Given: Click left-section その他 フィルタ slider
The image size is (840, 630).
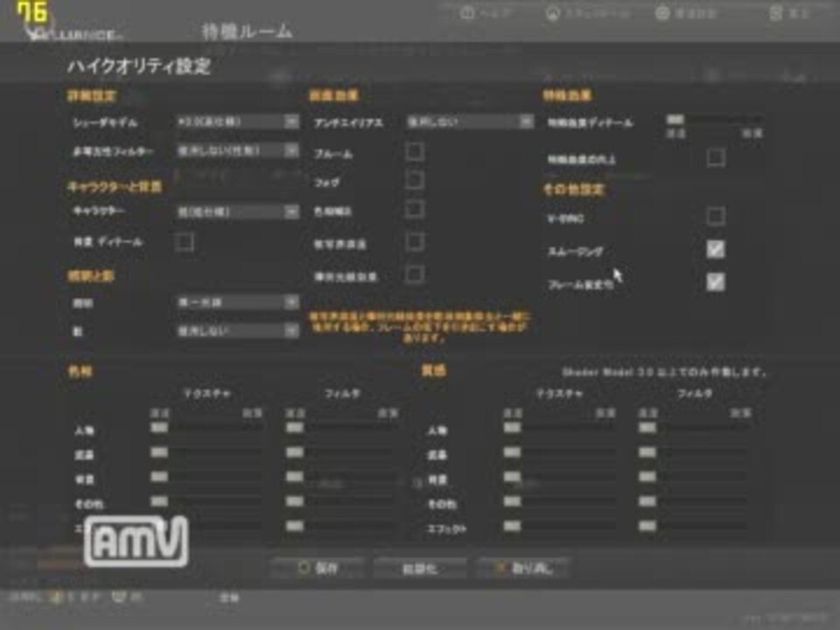Looking at the screenshot, I should coord(342,501).
